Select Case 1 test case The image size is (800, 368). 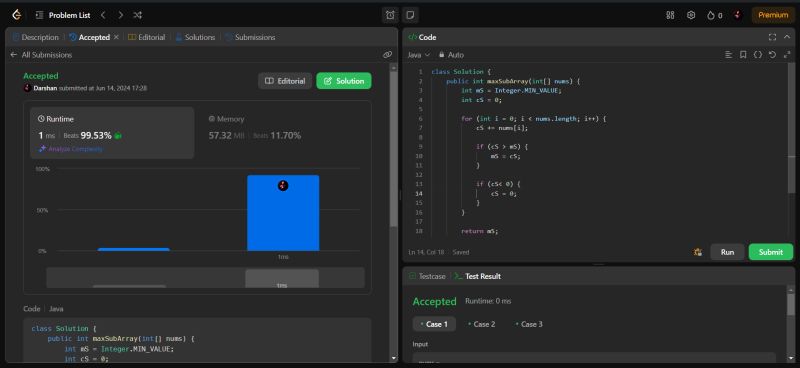coord(434,324)
